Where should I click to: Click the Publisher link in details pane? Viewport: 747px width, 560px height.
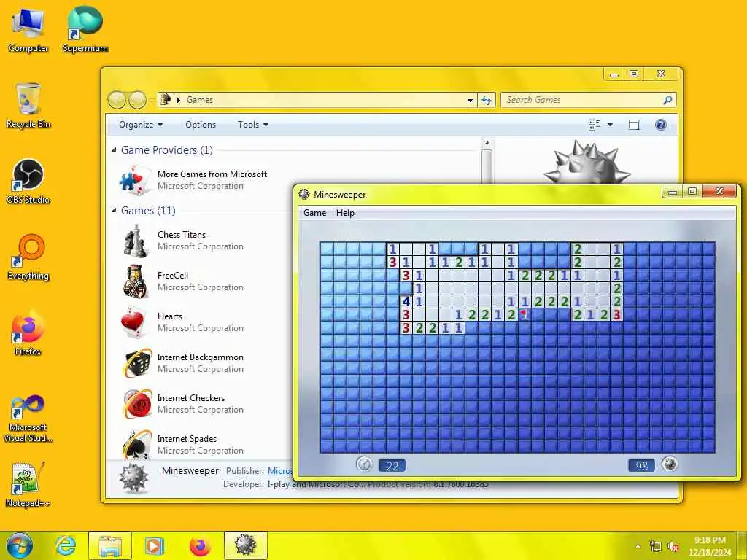(279, 470)
